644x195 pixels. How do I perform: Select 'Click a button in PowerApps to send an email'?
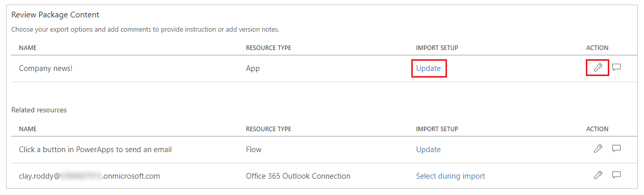pyautogui.click(x=95, y=150)
